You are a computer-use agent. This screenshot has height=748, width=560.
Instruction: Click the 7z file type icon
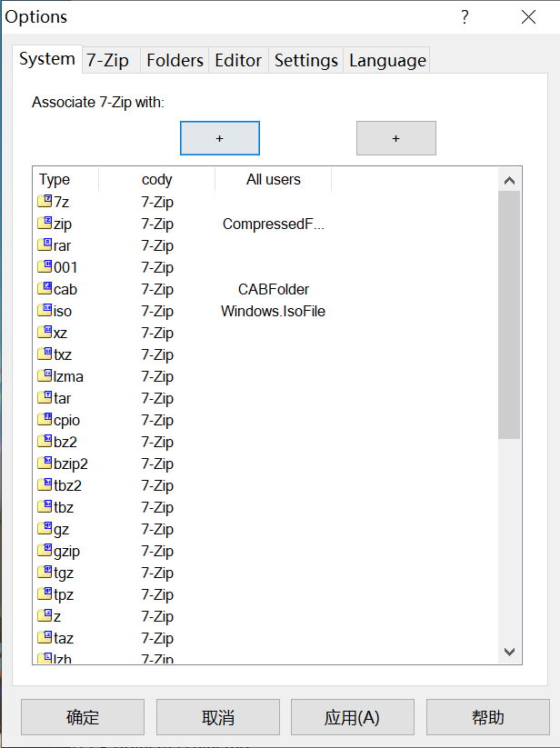click(45, 202)
